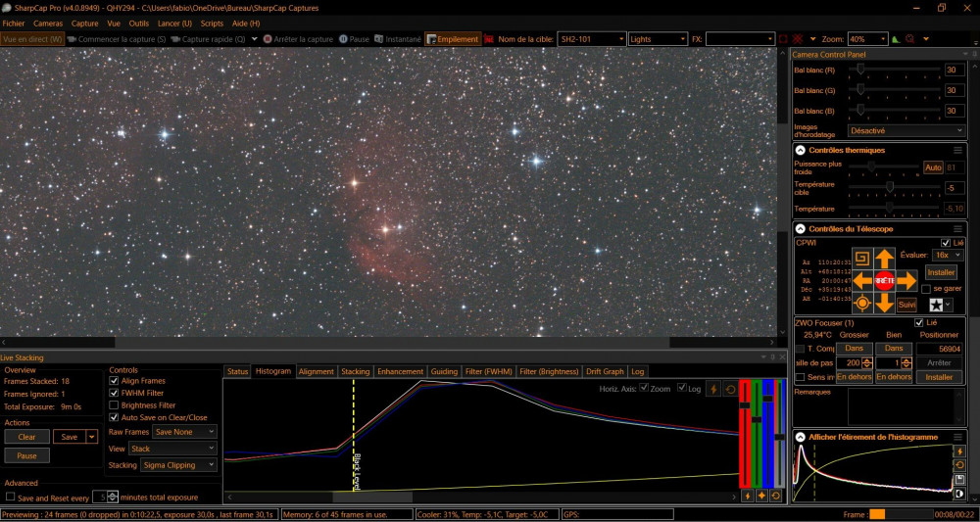Click the red stop telescope button
Image resolution: width=980 pixels, height=522 pixels.
(x=884, y=281)
